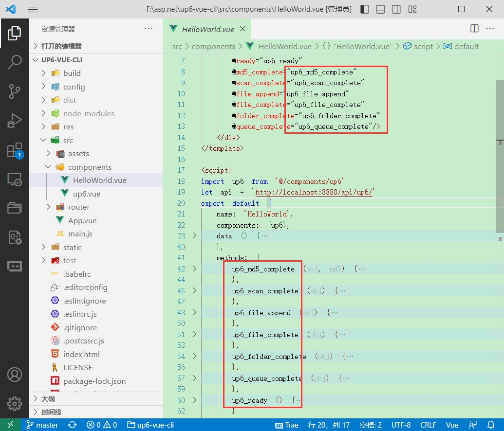Open the Extensions view with badge
This screenshot has height=431, width=504.
[14, 150]
